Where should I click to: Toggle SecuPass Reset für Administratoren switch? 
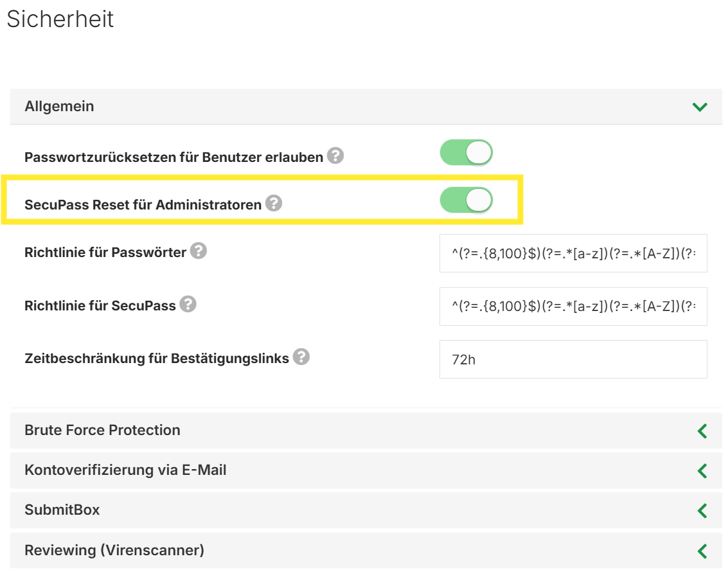pos(466,200)
